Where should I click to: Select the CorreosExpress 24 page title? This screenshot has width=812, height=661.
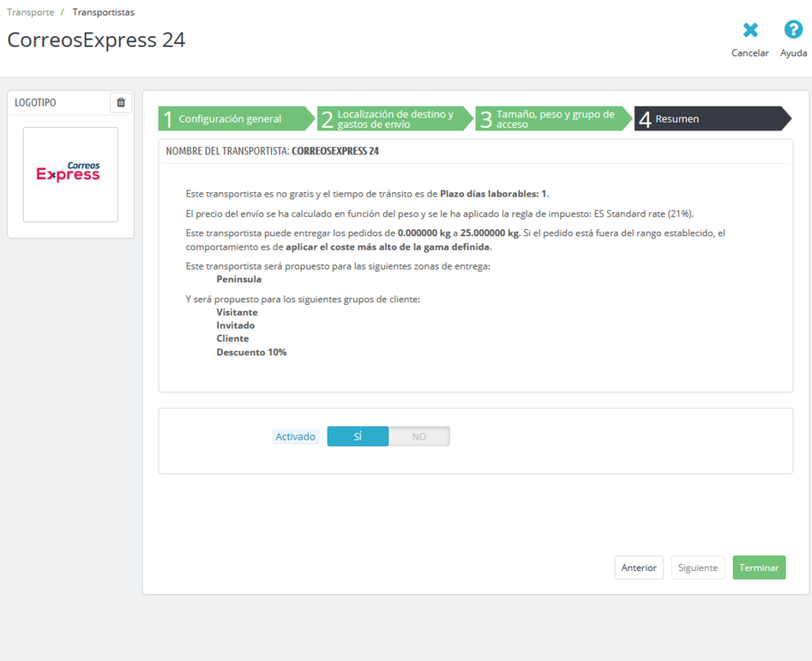[95, 41]
